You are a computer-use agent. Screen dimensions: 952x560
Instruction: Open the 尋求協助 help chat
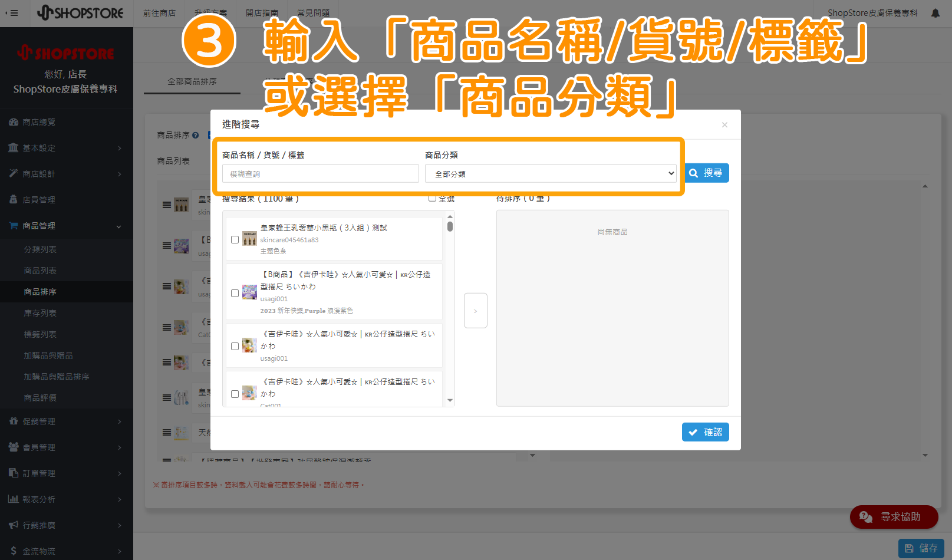(894, 517)
